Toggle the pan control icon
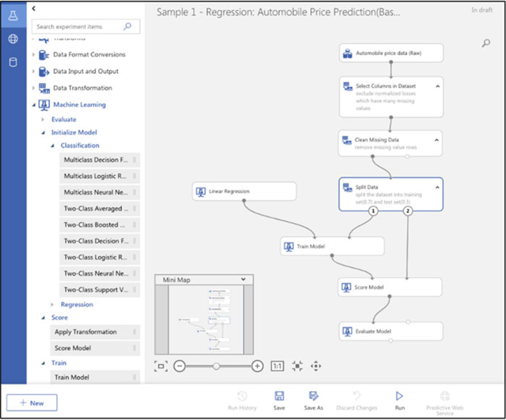This screenshot has height=420, width=506. click(x=315, y=366)
